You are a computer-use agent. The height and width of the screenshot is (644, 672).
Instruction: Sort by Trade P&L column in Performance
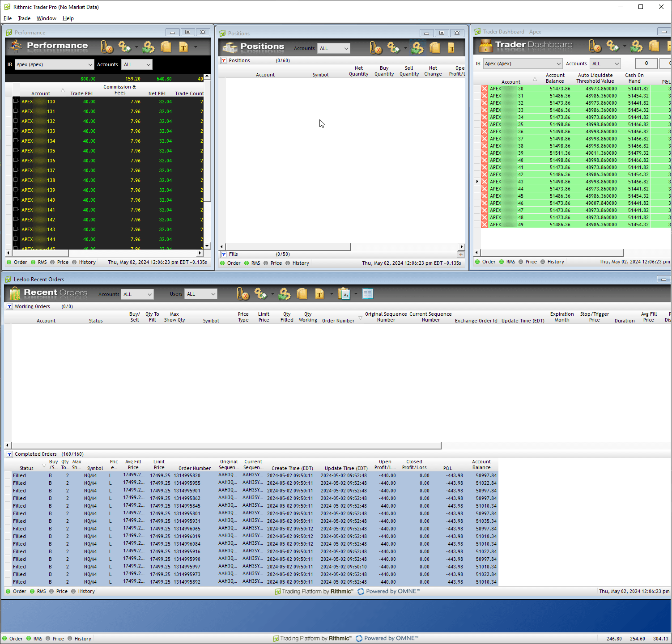[x=82, y=93]
